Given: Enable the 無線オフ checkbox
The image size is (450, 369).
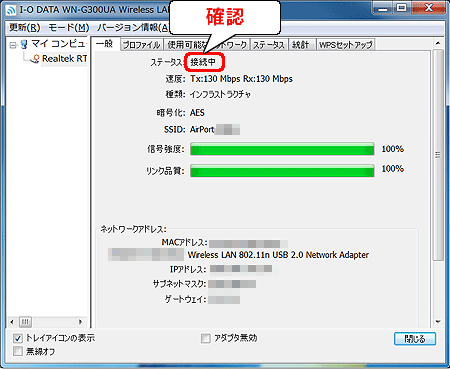Looking at the screenshot, I should click(18, 351).
